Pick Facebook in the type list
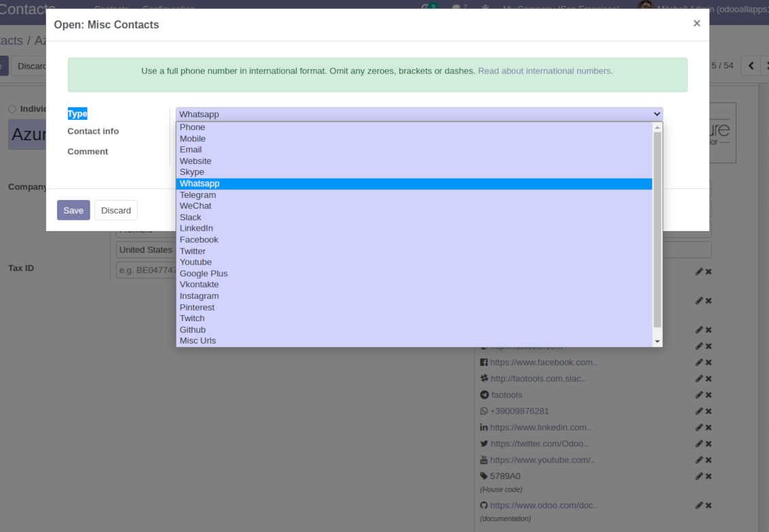Image resolution: width=769 pixels, height=532 pixels. click(414, 239)
